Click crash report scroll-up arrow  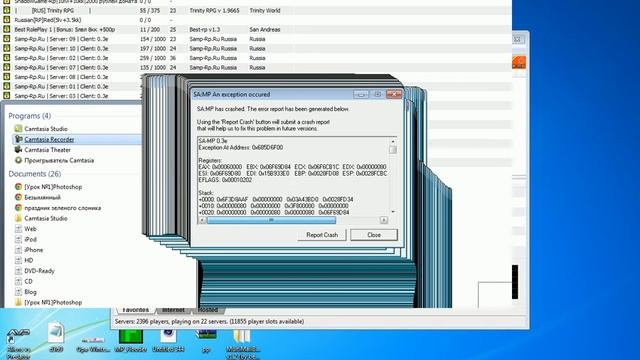(393, 141)
